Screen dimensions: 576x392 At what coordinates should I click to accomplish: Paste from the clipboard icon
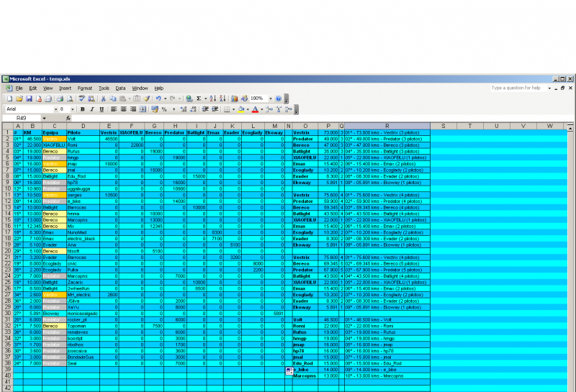pos(122,99)
